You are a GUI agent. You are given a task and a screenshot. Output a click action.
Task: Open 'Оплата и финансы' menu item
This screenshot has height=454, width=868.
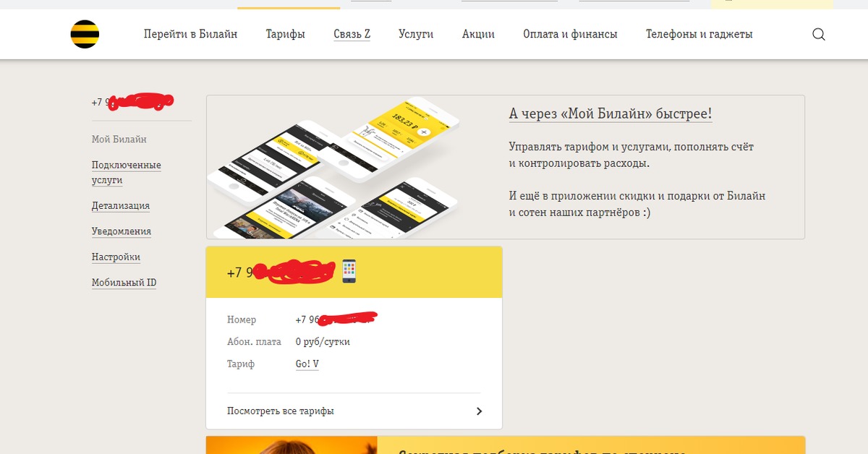(x=570, y=34)
